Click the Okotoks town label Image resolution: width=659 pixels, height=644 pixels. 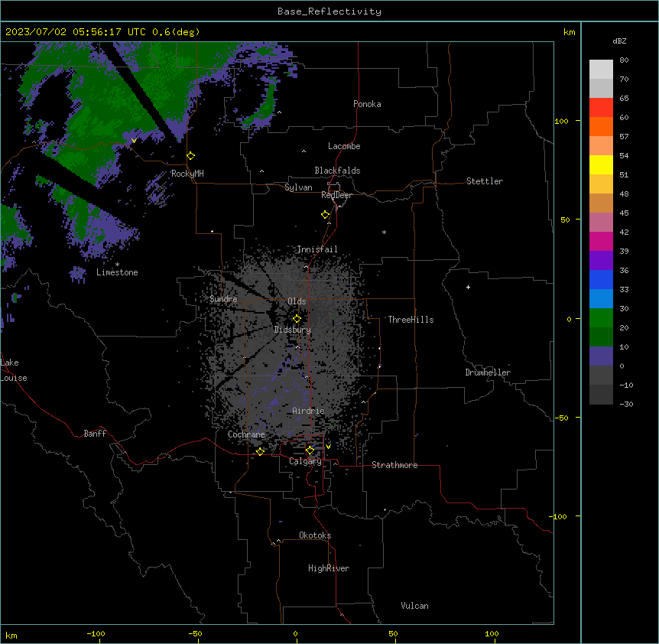(x=315, y=535)
